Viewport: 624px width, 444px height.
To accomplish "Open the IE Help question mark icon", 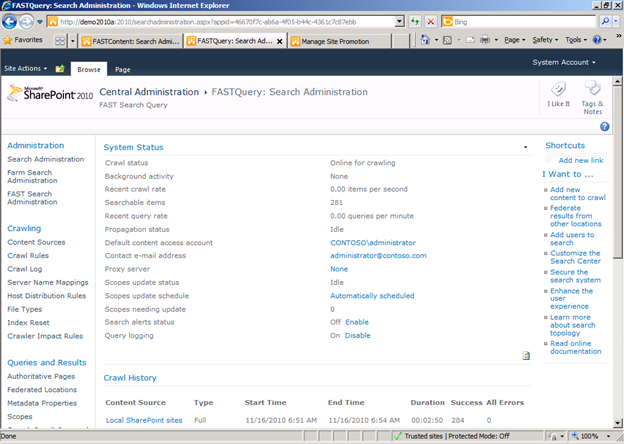I will click(x=597, y=40).
